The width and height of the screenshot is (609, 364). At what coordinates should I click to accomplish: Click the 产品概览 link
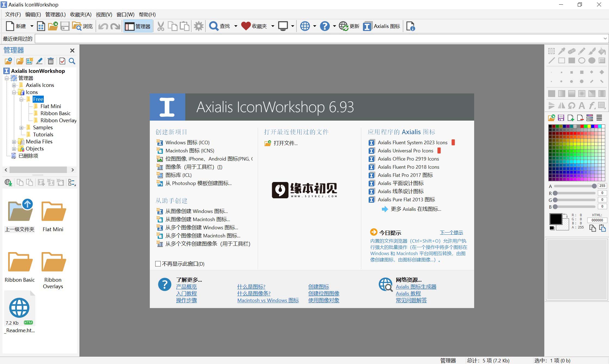coord(186,287)
